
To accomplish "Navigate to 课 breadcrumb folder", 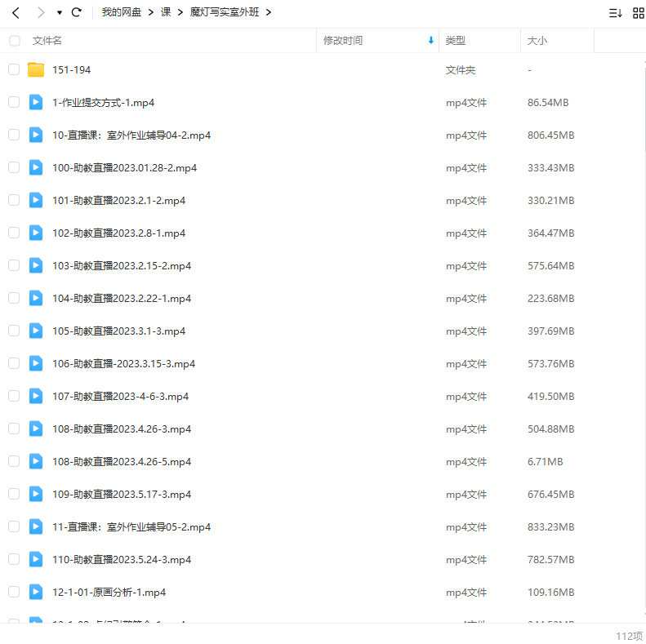I will pyautogui.click(x=166, y=13).
